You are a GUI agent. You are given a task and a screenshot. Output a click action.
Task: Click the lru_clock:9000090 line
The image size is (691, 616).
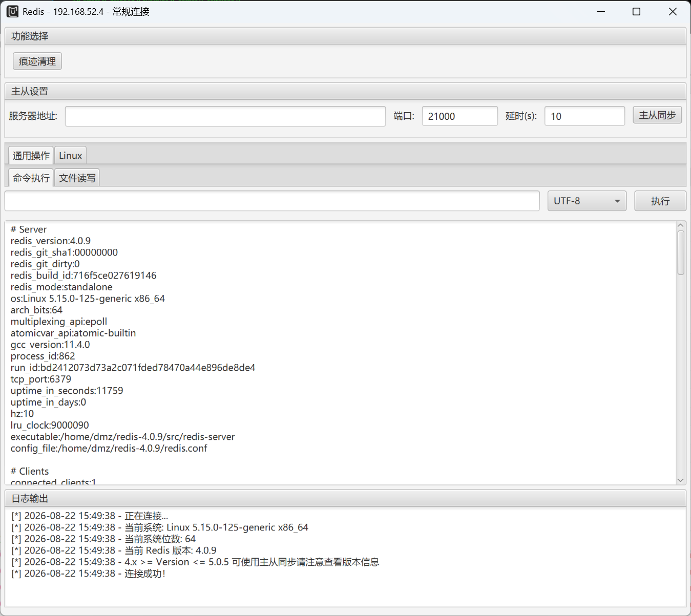[x=50, y=426]
